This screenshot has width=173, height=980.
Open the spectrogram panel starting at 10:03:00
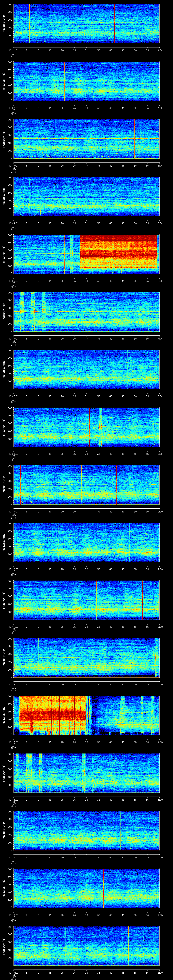pyautogui.click(x=86, y=139)
